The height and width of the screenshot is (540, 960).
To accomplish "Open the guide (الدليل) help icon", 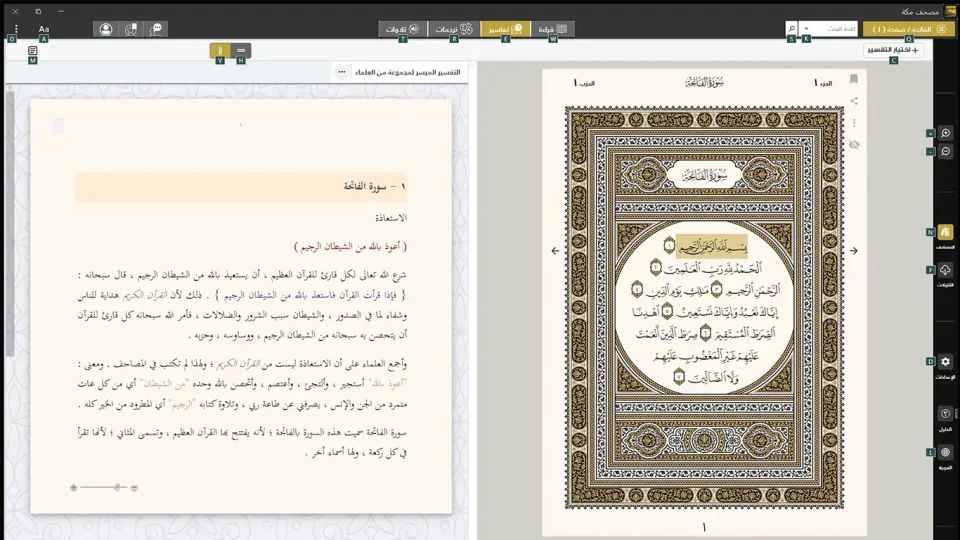I will pos(945,413).
